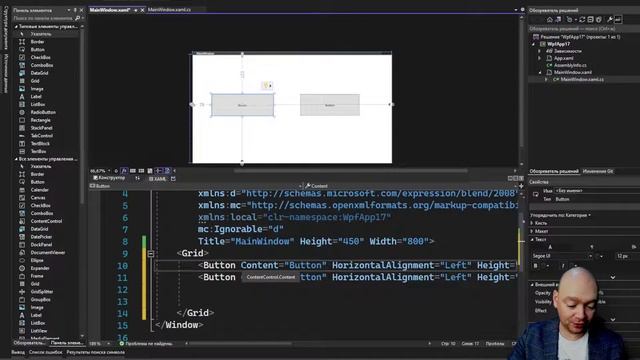The image size is (640, 360).
Task: Toggle snap to snaplines designer button
Action: 158,171
